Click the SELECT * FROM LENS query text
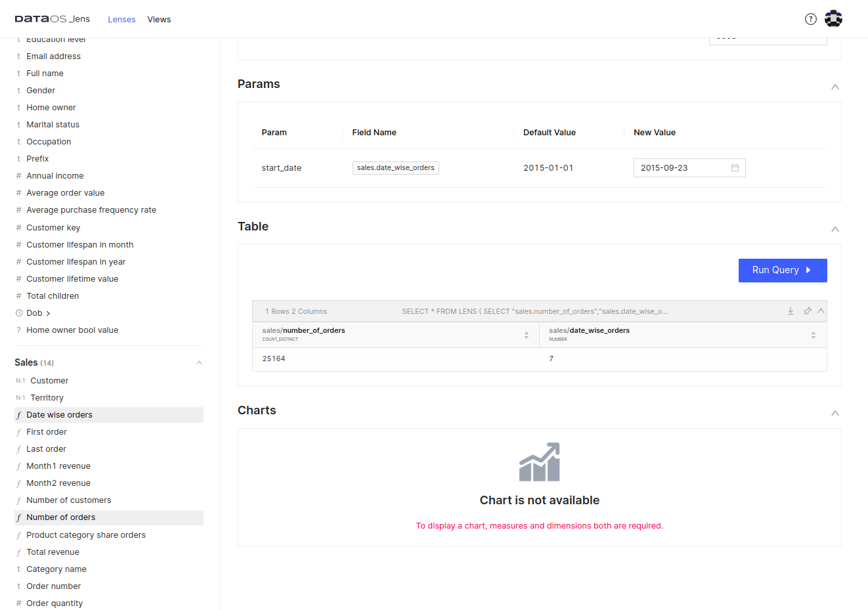The image size is (868, 610). click(534, 311)
